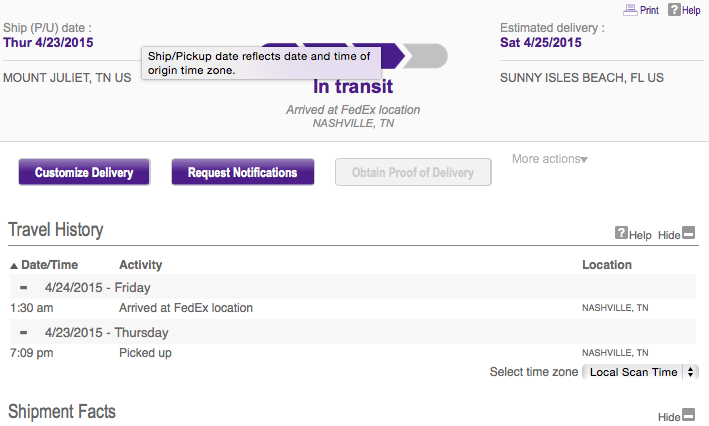This screenshot has height=426, width=709.
Task: Click the Activity column header
Action: 140,265
